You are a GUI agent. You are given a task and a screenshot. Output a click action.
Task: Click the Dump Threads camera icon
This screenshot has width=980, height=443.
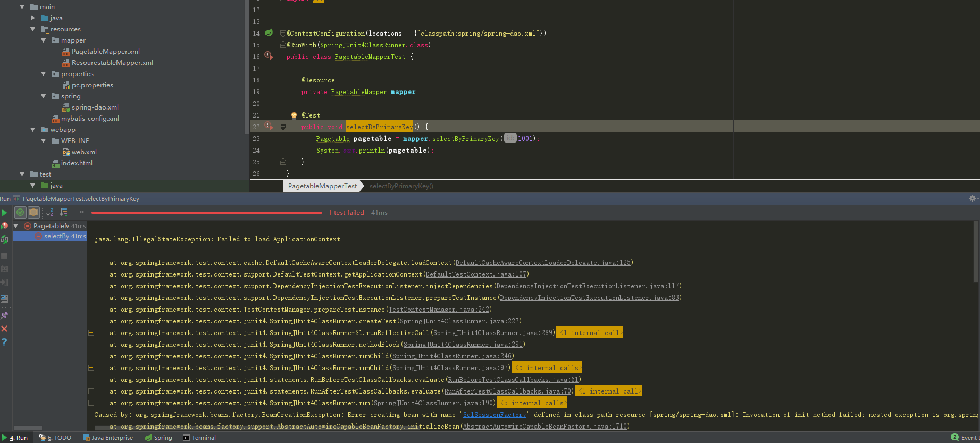pos(4,269)
